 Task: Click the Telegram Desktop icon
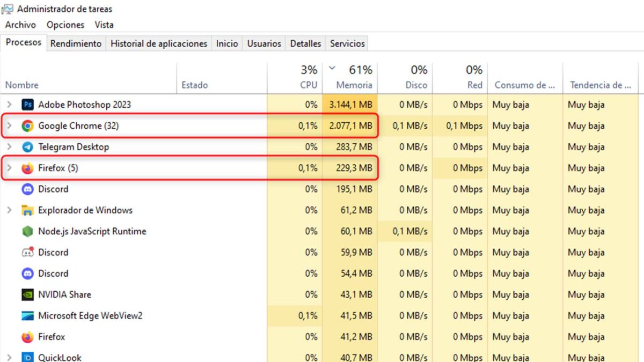[x=27, y=147]
